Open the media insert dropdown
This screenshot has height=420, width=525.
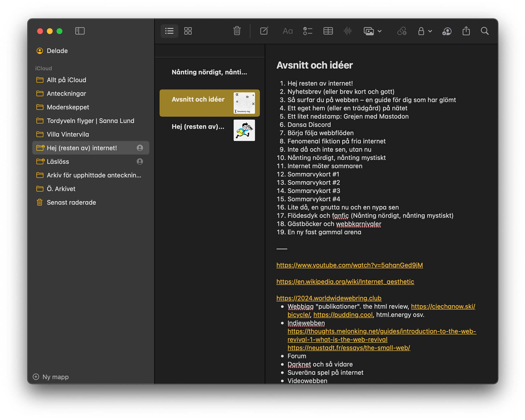click(372, 31)
